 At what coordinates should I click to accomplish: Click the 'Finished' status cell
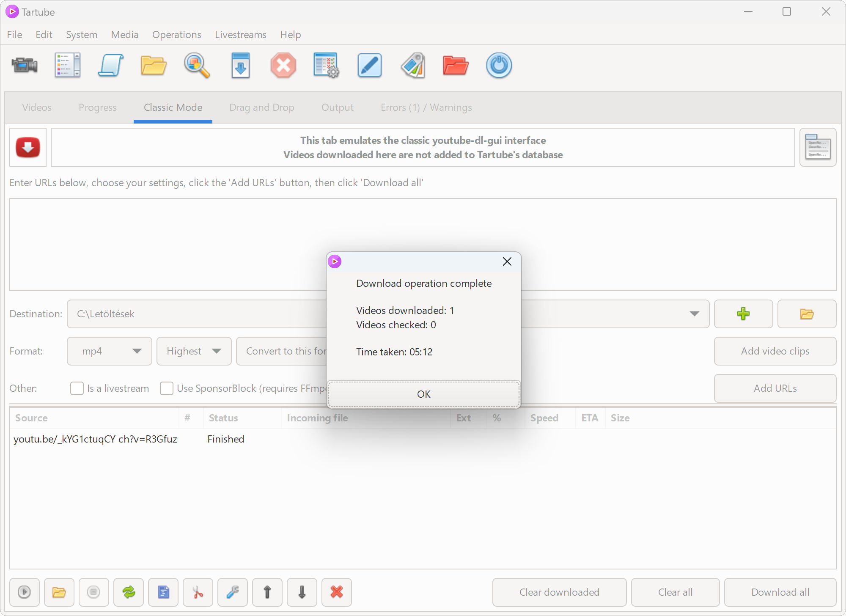(226, 439)
